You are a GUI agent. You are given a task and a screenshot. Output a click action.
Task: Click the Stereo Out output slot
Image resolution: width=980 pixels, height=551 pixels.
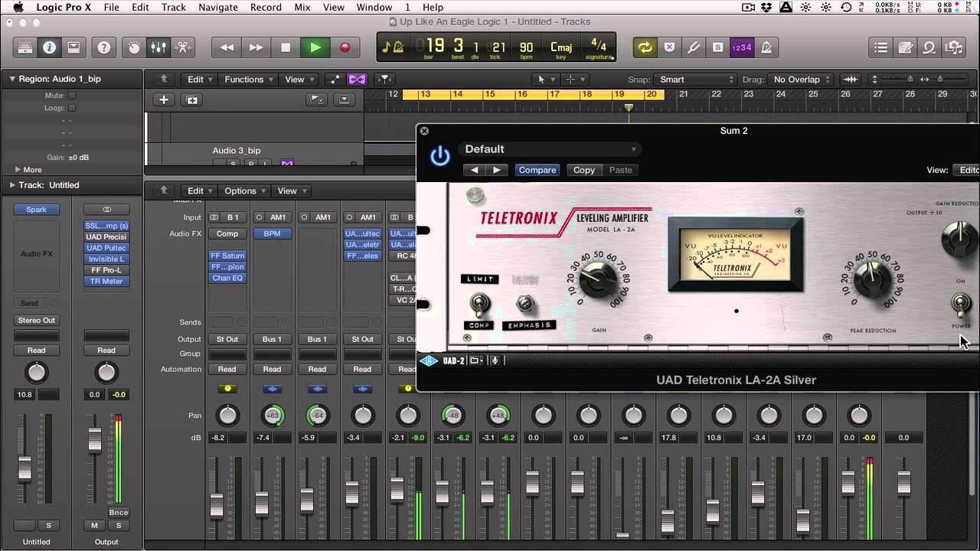(x=37, y=320)
